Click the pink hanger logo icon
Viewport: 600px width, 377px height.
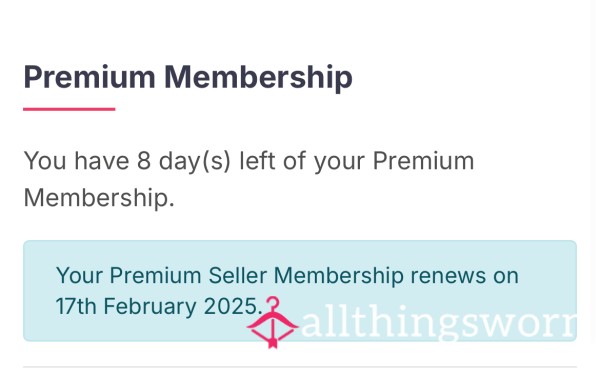272,322
